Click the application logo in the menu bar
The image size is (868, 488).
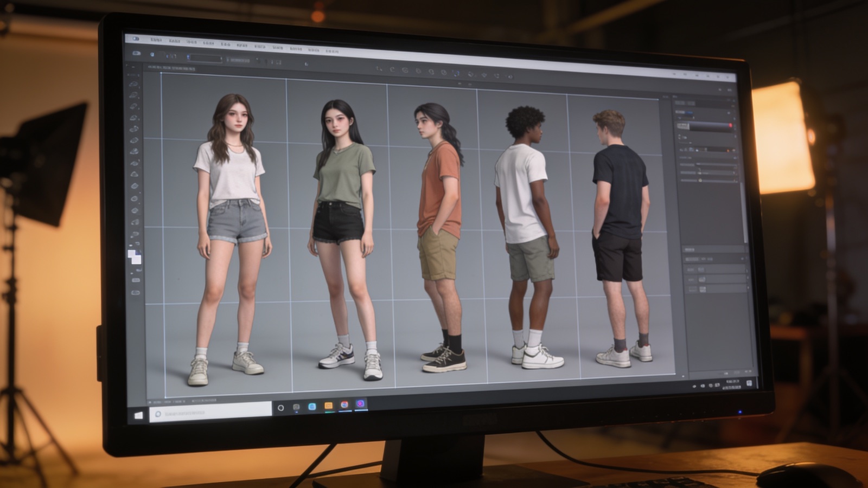pos(135,39)
